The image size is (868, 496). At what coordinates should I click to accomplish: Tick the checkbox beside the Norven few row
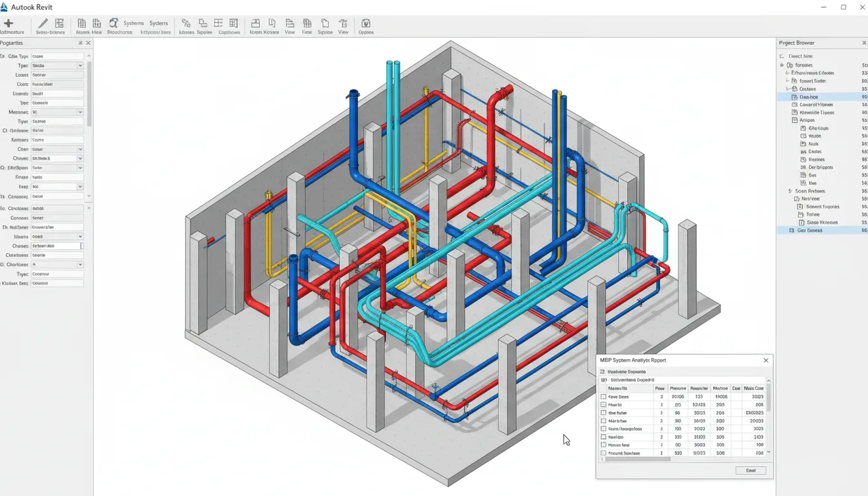pyautogui.click(x=603, y=445)
